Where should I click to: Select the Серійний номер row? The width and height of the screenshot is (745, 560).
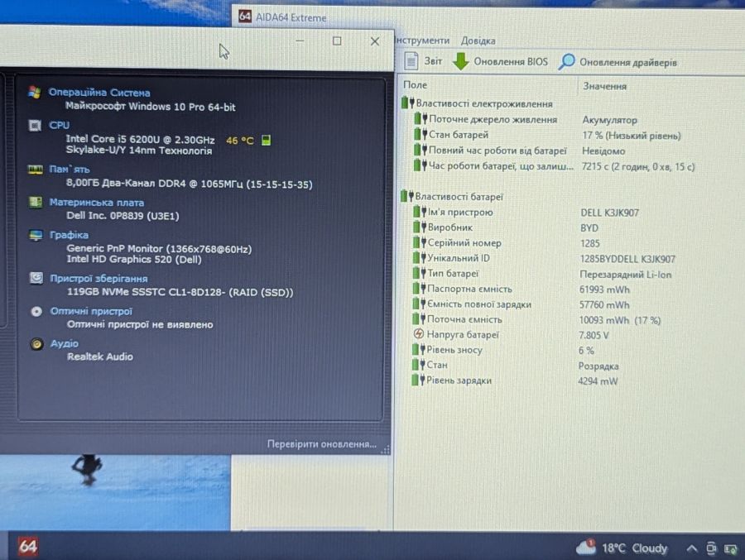506,242
